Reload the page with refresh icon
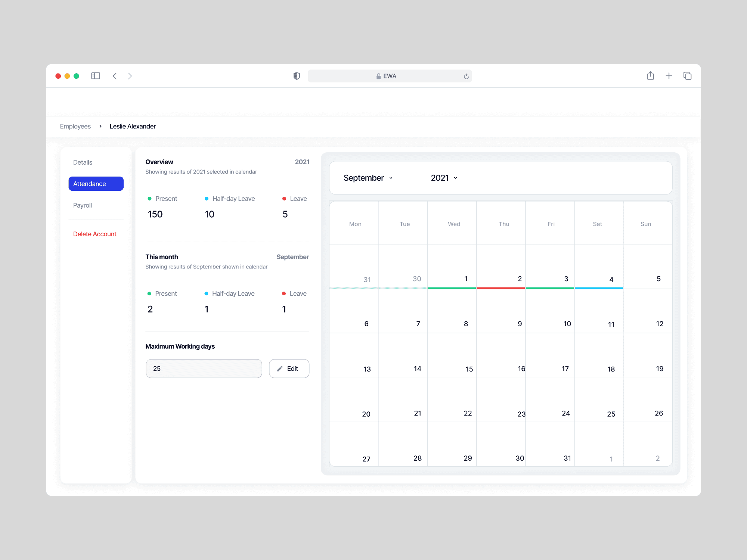Viewport: 747px width, 560px height. click(466, 76)
